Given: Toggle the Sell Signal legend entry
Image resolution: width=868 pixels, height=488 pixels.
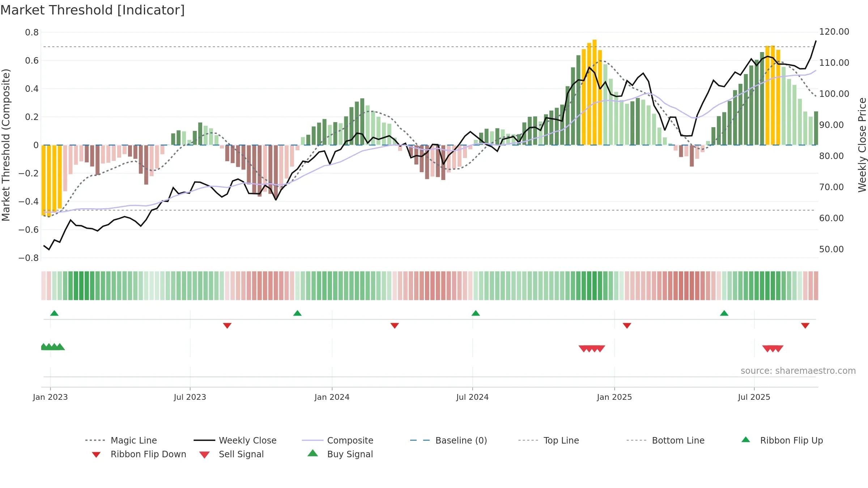Looking at the screenshot, I should [x=231, y=454].
